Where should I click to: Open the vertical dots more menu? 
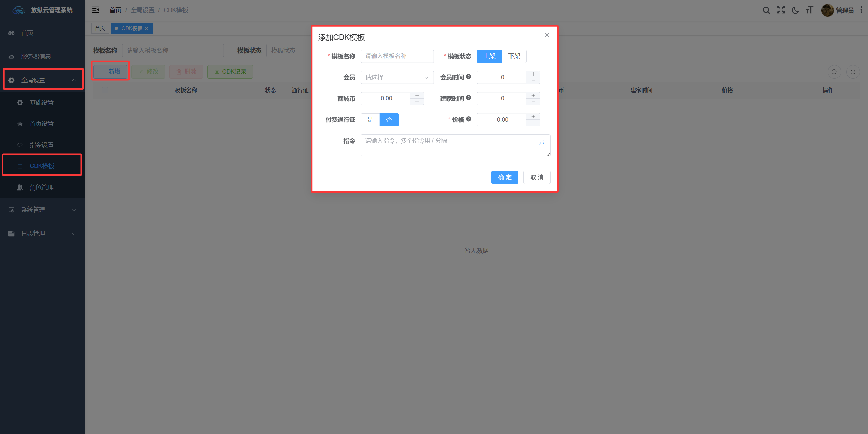[861, 10]
